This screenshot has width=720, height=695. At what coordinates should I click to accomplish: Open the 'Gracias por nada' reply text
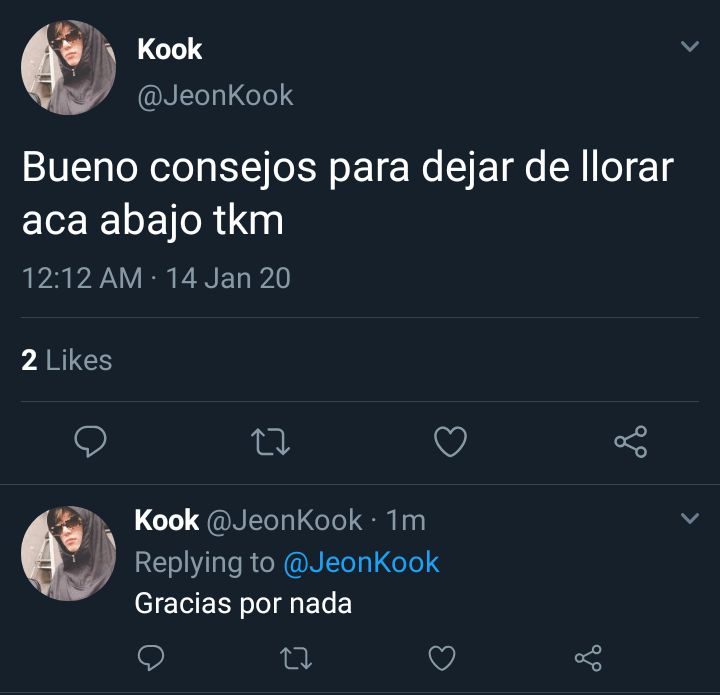243,604
